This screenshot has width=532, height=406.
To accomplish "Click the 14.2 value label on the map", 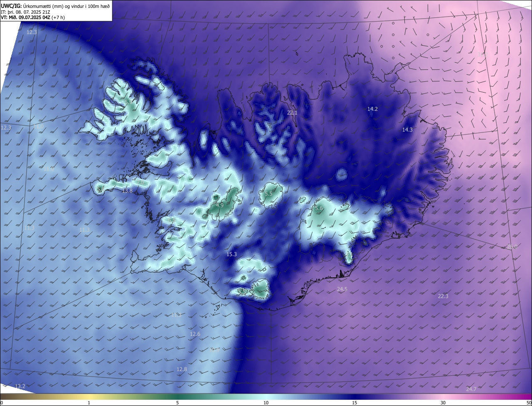I will point(372,109).
